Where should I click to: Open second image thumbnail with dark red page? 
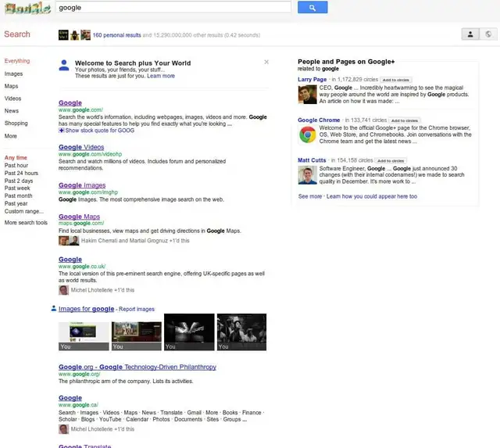[x=137, y=336]
